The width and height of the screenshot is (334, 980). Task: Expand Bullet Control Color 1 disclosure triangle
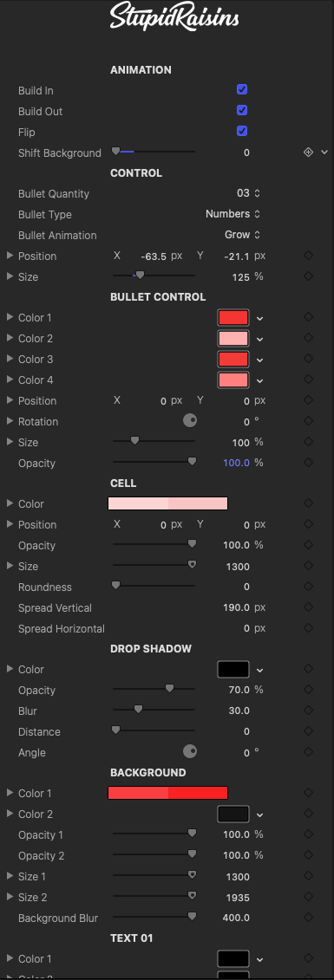(x=10, y=317)
